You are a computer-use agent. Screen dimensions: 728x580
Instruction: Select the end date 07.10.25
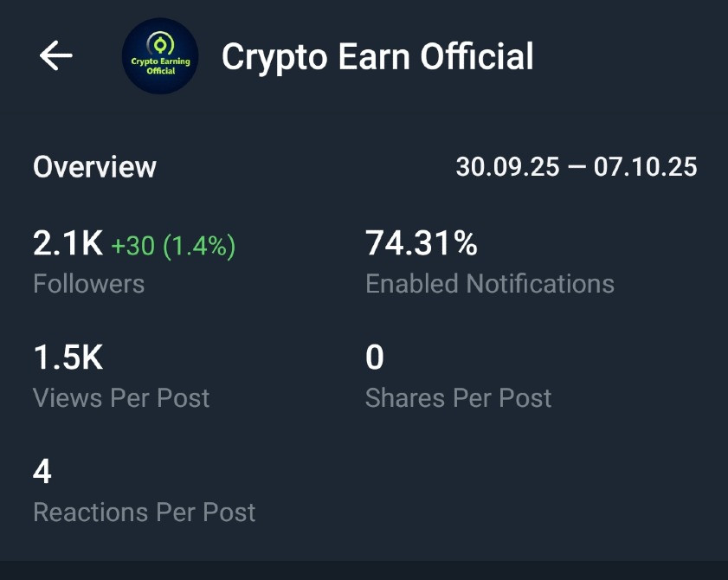pyautogui.click(x=645, y=167)
